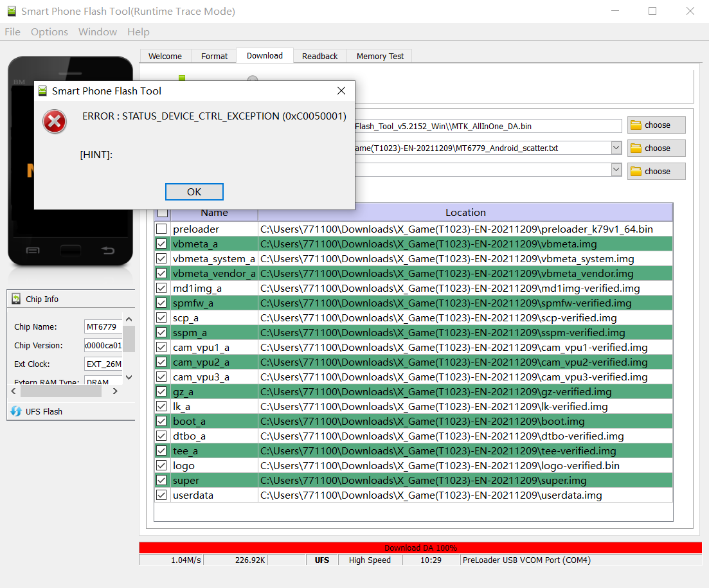709x588 pixels.
Task: Toggle the select-all checkbox in table header
Action: [x=163, y=213]
